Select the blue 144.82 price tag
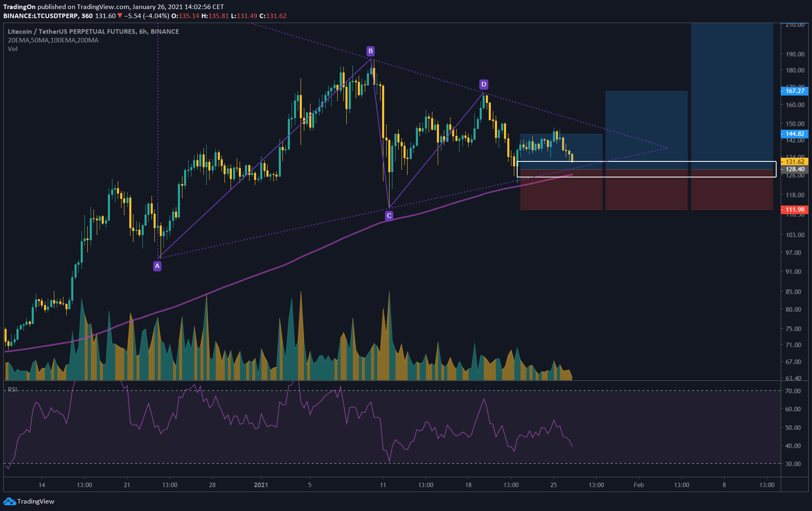Screen dimensions: 812x511 [x=795, y=134]
